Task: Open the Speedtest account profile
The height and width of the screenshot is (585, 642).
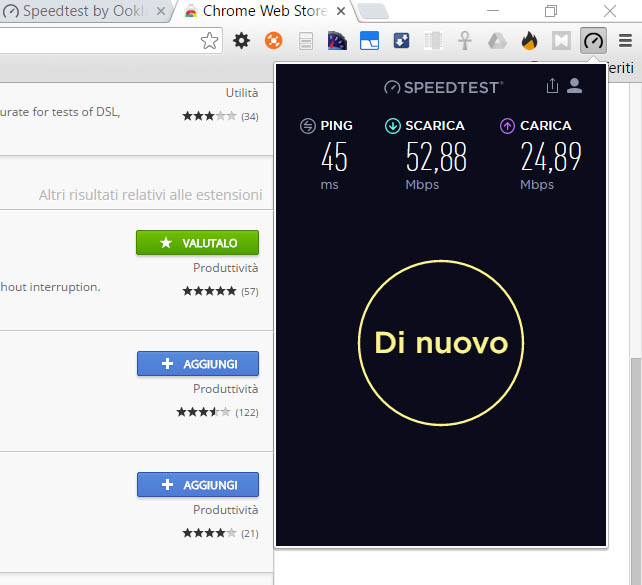Action: tap(574, 86)
